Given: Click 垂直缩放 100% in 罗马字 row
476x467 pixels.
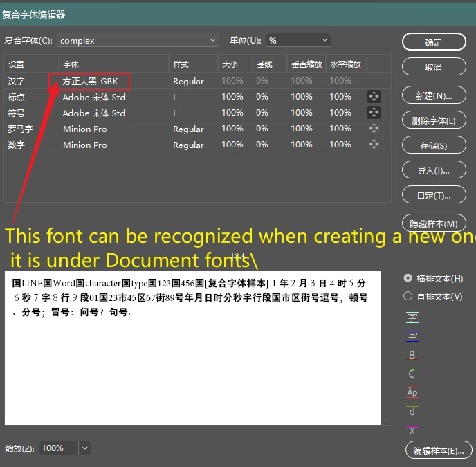Looking at the screenshot, I should coord(302,128).
